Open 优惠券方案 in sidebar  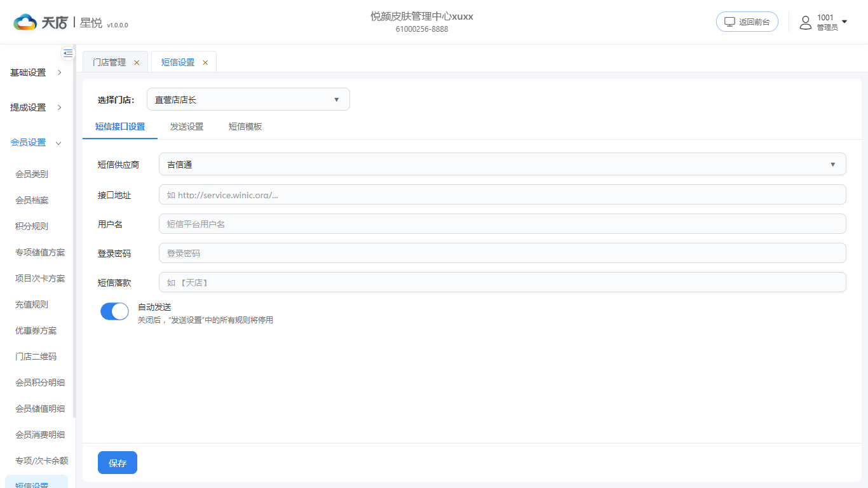tap(36, 330)
